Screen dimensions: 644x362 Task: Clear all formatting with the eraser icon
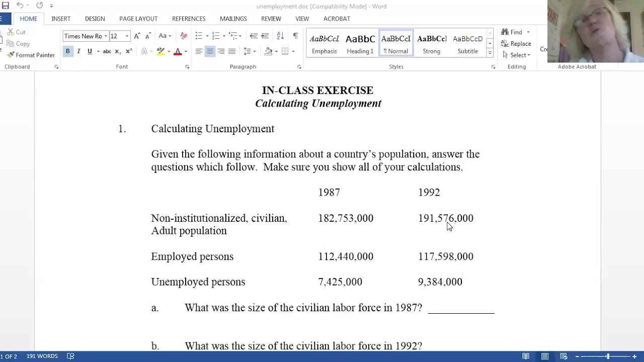coord(184,36)
